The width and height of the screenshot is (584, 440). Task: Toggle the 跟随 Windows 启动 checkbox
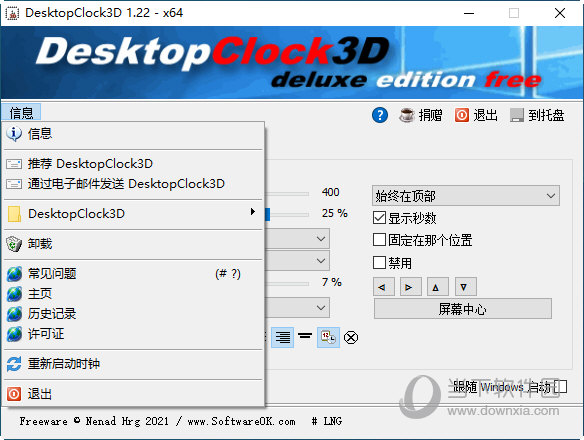pos(561,387)
